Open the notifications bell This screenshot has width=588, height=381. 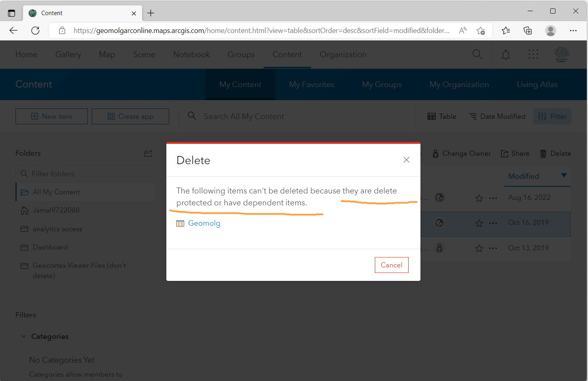(x=506, y=54)
